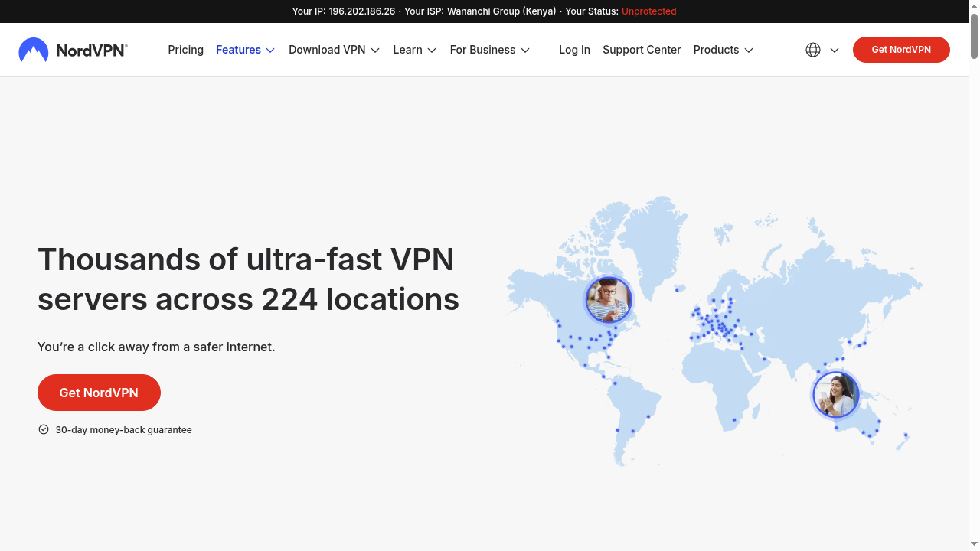The width and height of the screenshot is (980, 551).
Task: Expand the Features chevron
Action: pos(270,51)
